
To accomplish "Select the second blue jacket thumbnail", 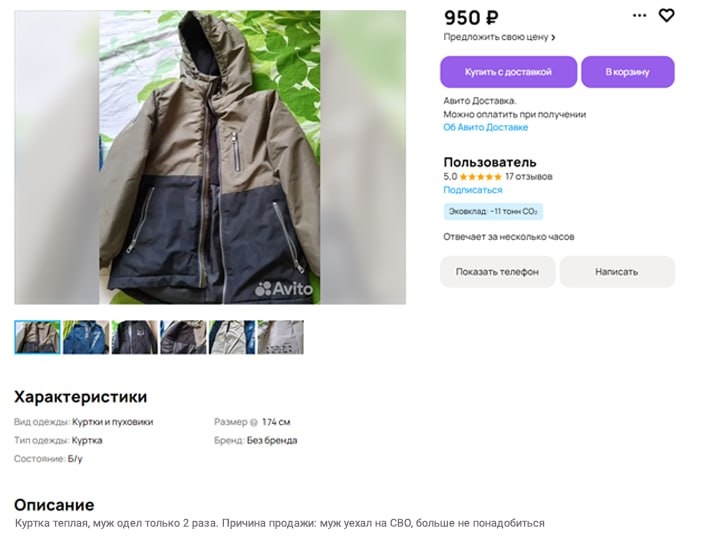I will point(86,337).
